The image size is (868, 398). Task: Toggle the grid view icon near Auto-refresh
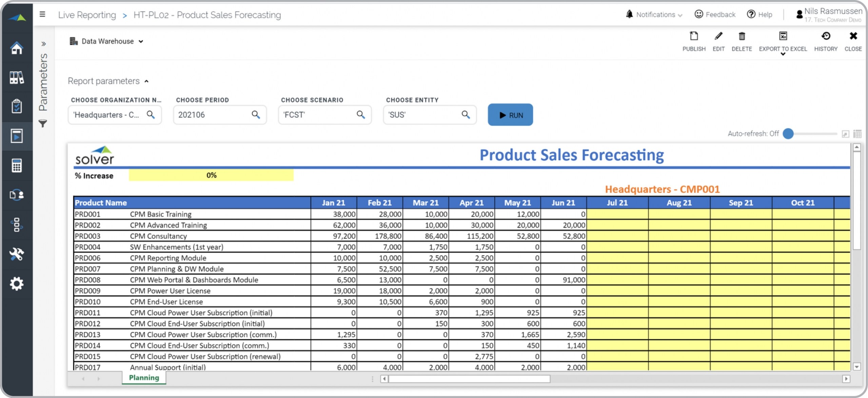click(857, 134)
